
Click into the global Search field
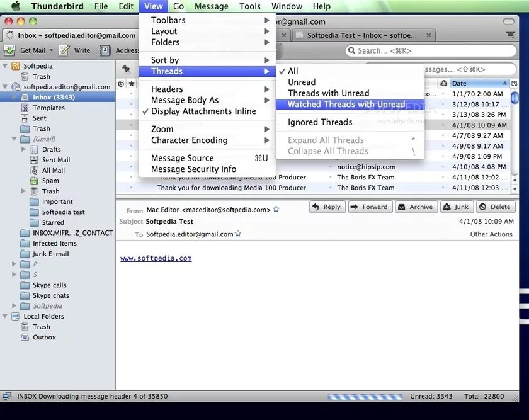(x=431, y=50)
